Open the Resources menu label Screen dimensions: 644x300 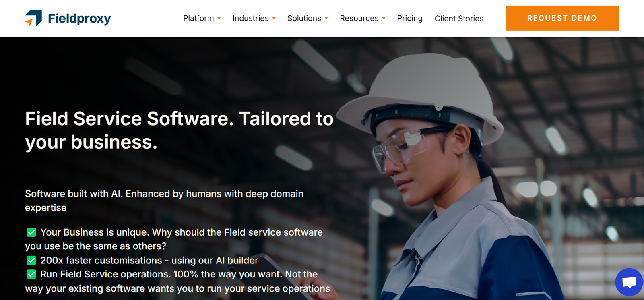tap(359, 18)
